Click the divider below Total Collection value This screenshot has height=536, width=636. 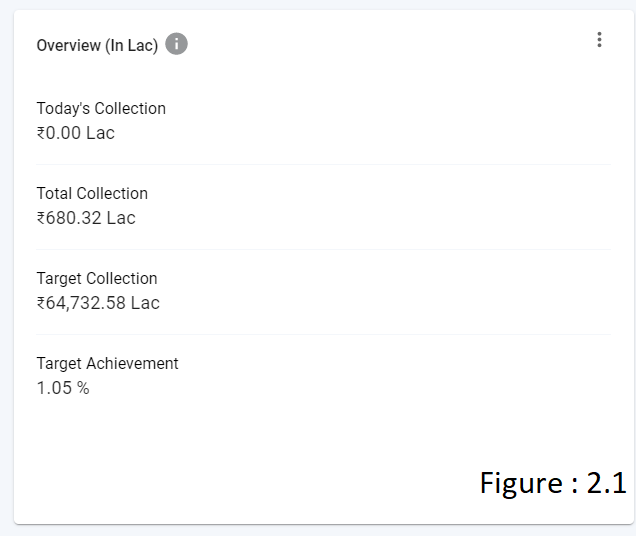[x=323, y=249]
